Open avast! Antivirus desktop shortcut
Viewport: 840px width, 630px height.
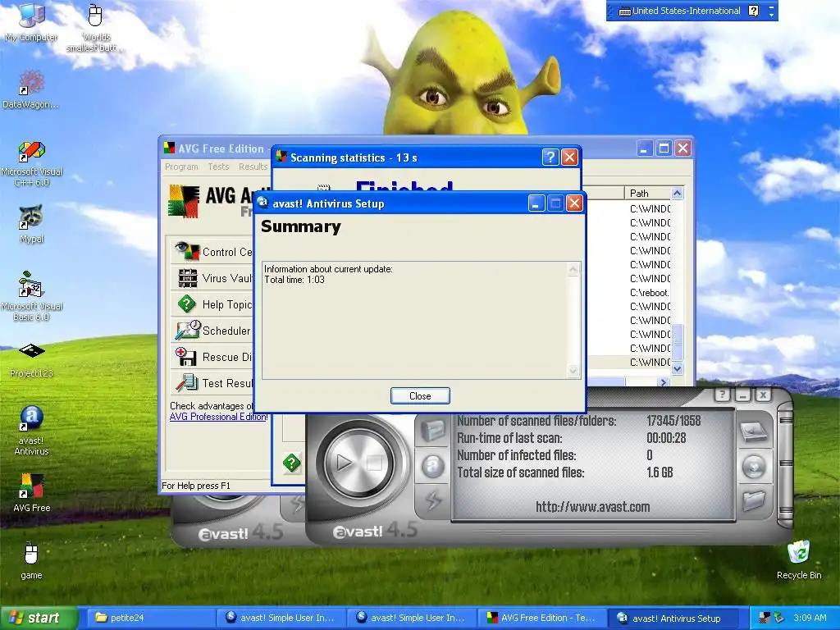pos(31,431)
